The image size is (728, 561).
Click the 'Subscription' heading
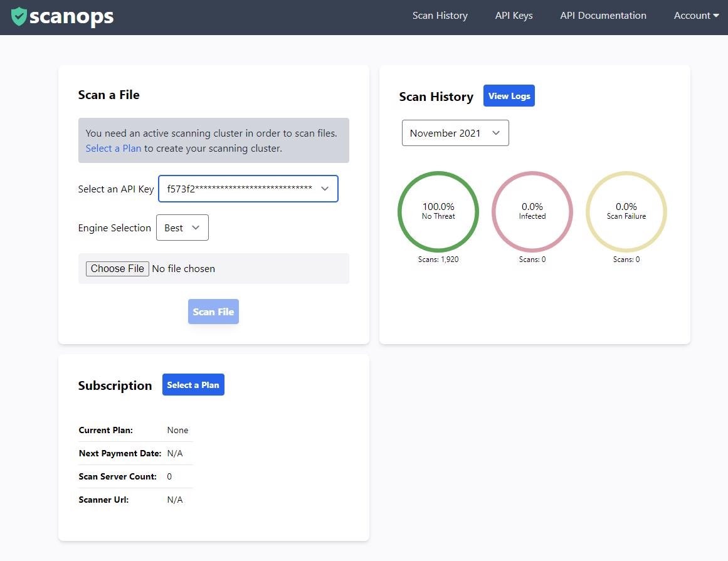pyautogui.click(x=115, y=385)
